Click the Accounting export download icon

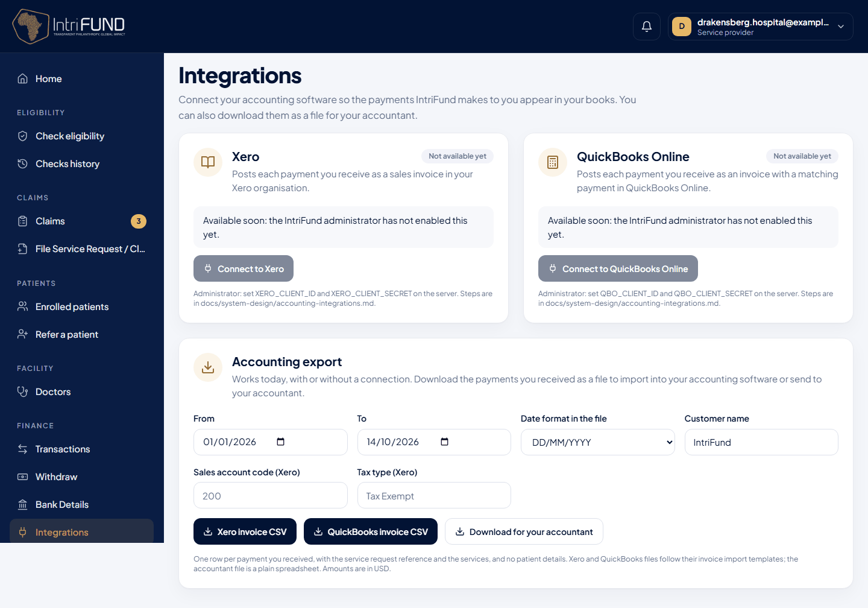point(208,367)
